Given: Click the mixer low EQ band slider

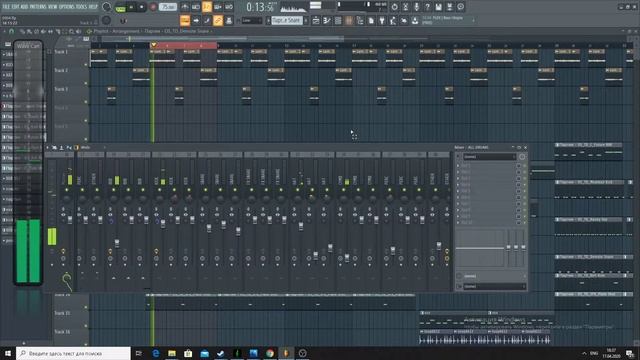Looking at the screenshot, I should [x=509, y=248].
